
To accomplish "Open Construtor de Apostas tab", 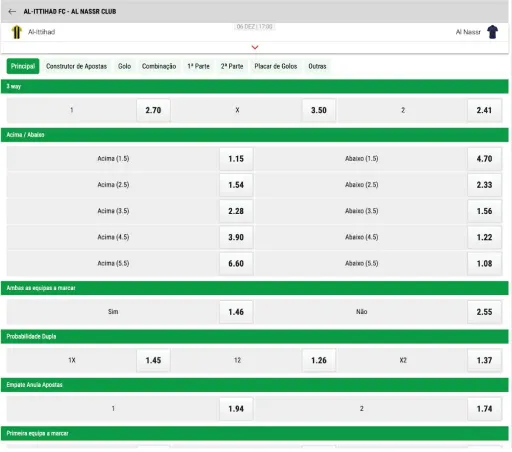I will pyautogui.click(x=76, y=66).
